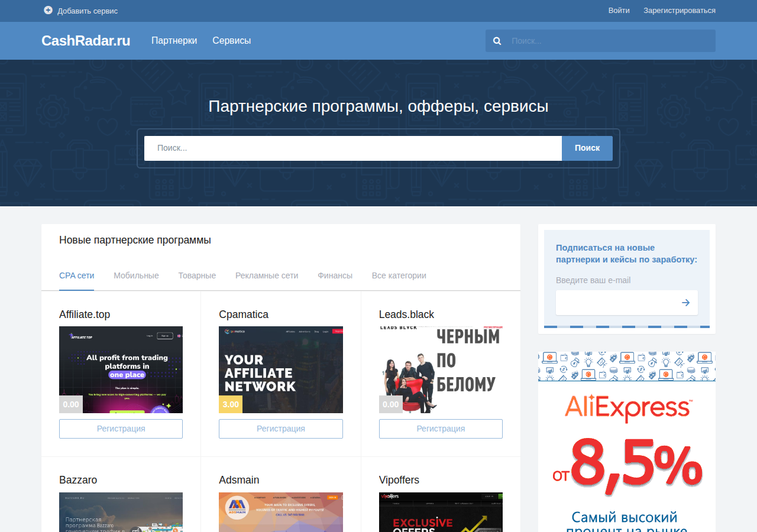Click the blue Поиск button
The image size is (757, 532).
coord(587,148)
